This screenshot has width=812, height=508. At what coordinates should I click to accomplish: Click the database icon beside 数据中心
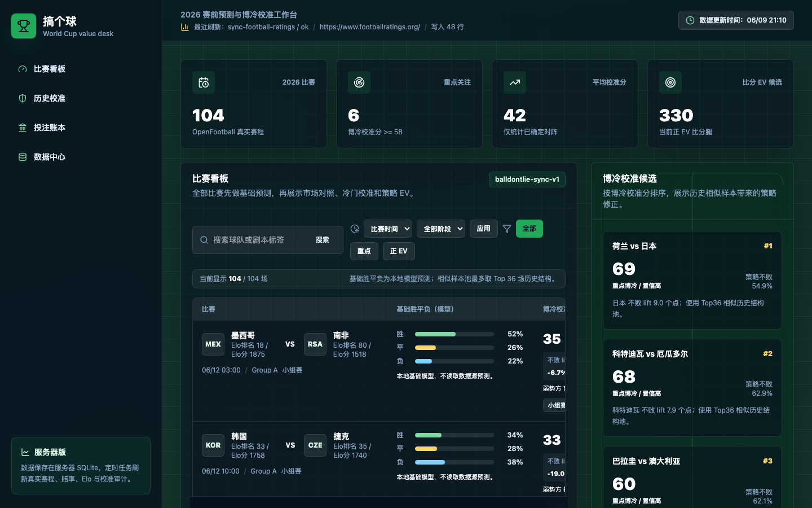[23, 157]
